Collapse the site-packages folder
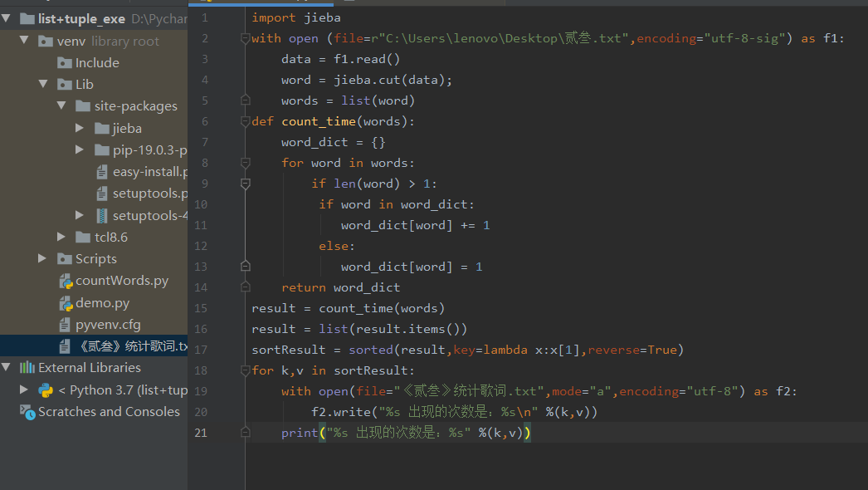 pyautogui.click(x=61, y=105)
